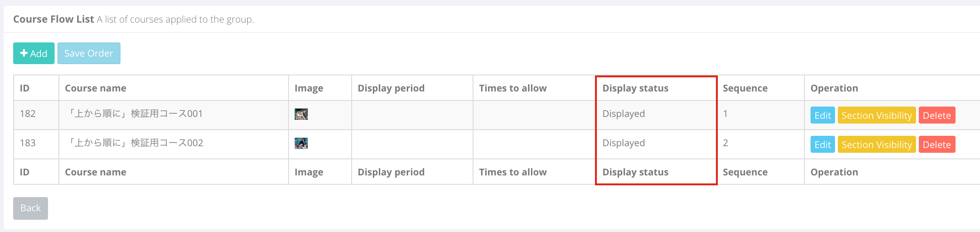The width and height of the screenshot is (980, 232).
Task: Click the top Display status column header
Action: [x=635, y=88]
